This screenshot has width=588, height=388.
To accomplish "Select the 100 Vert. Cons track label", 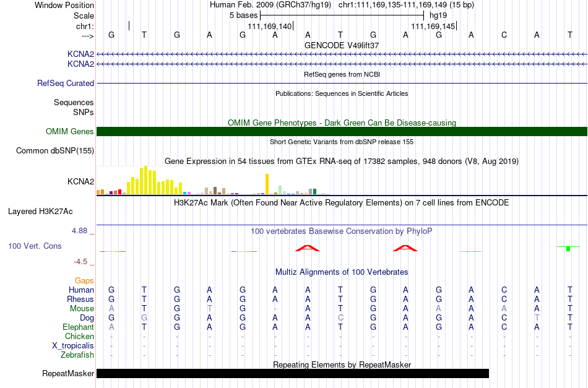I will pos(35,246).
